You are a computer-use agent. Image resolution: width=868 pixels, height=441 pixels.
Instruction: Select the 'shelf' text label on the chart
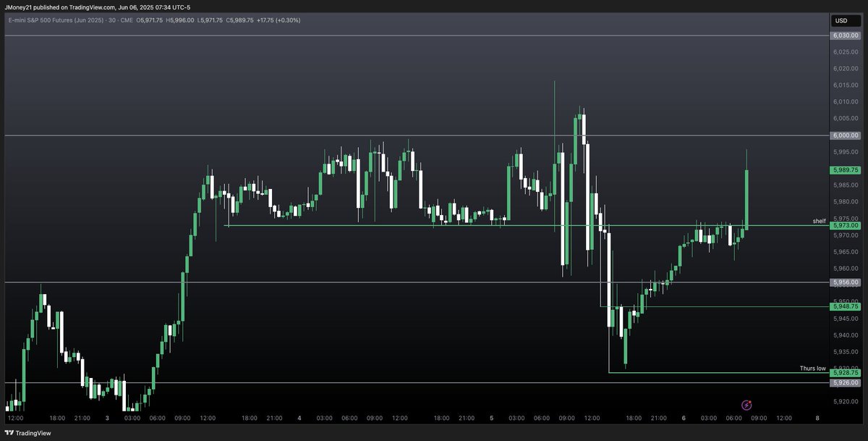click(x=818, y=220)
